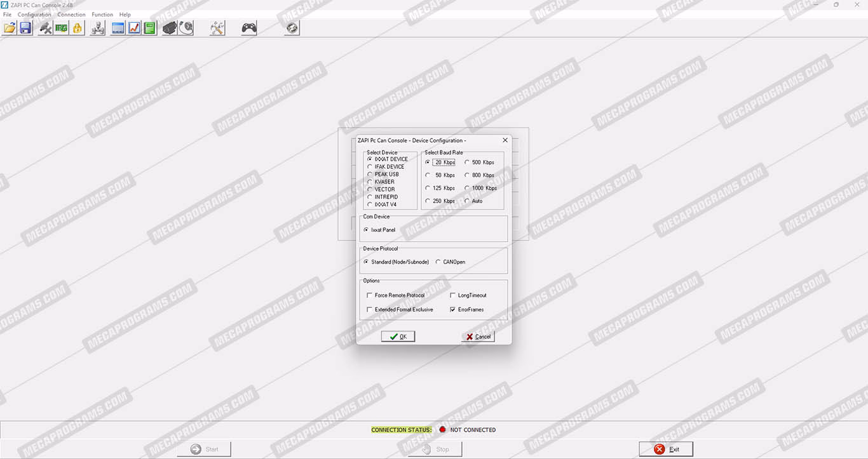Click the red line chart icon

(134, 28)
